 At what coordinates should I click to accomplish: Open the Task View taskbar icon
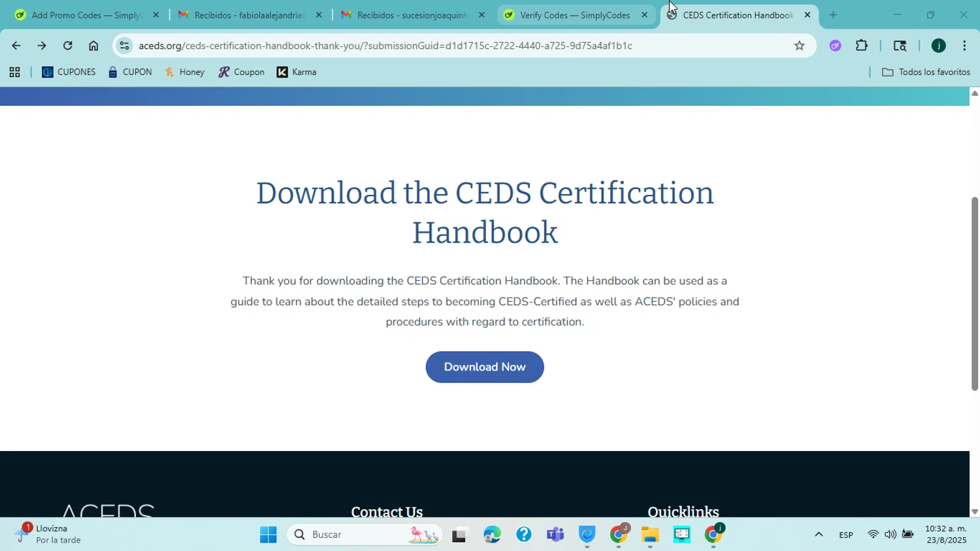point(460,535)
